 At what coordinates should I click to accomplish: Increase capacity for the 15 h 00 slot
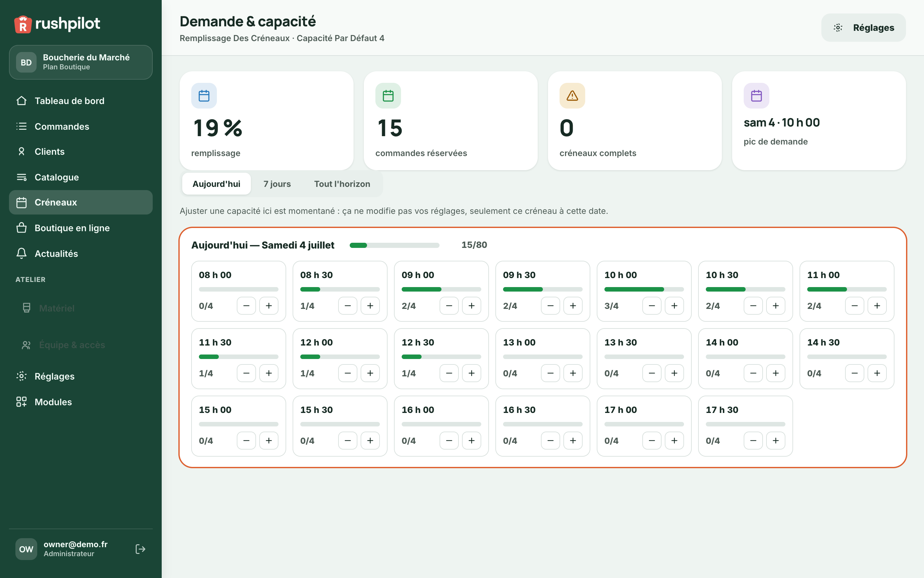tap(269, 441)
